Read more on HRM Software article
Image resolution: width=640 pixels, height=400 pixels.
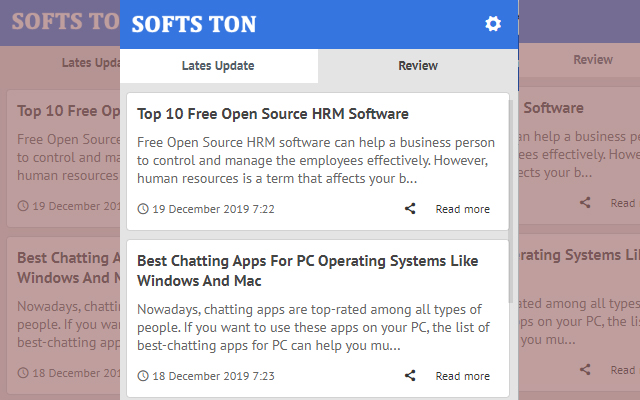[462, 209]
